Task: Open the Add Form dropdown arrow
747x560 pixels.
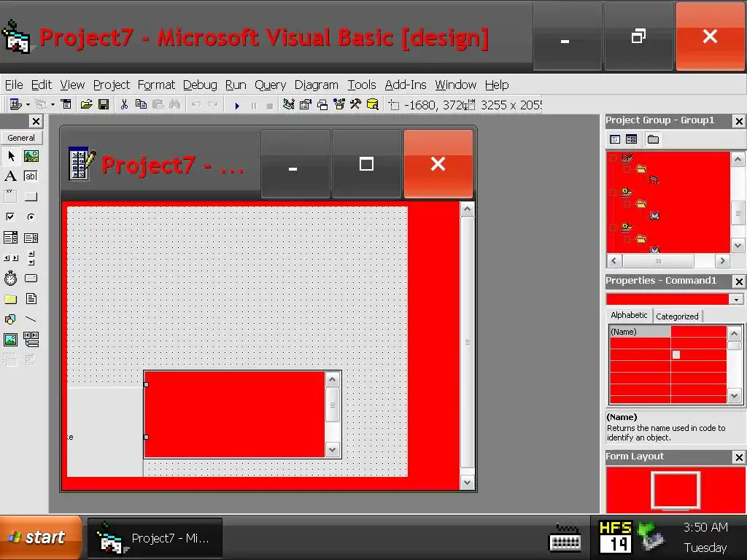Action: pyautogui.click(x=53, y=104)
